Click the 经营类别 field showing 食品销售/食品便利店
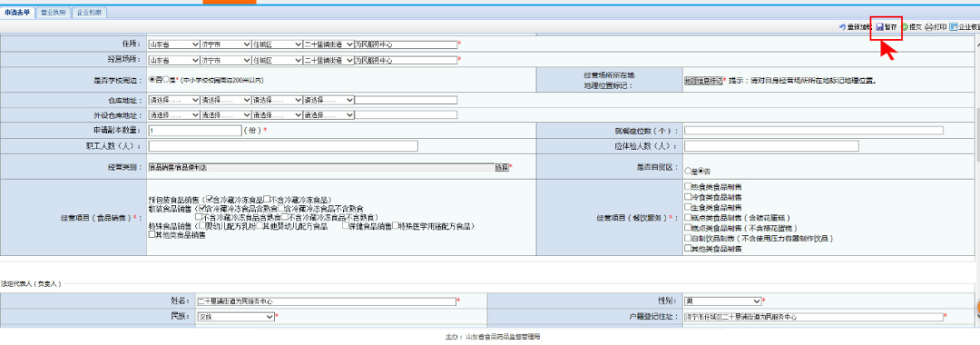The image size is (980, 345). 321,167
